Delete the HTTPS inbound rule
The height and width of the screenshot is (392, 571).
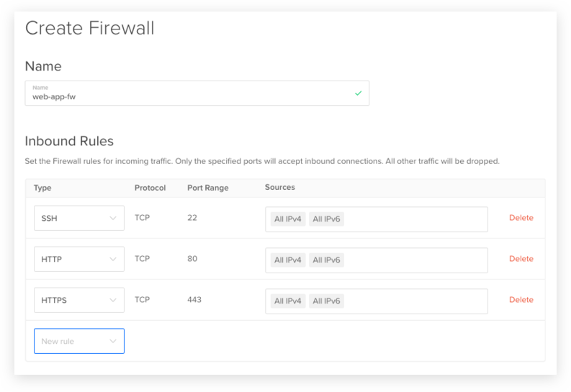521,300
